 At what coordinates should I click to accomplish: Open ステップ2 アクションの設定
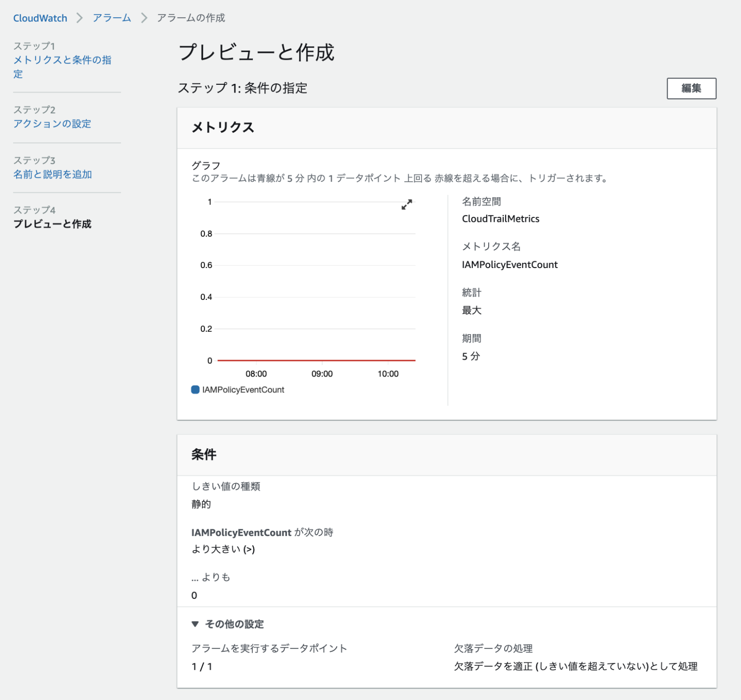[53, 124]
